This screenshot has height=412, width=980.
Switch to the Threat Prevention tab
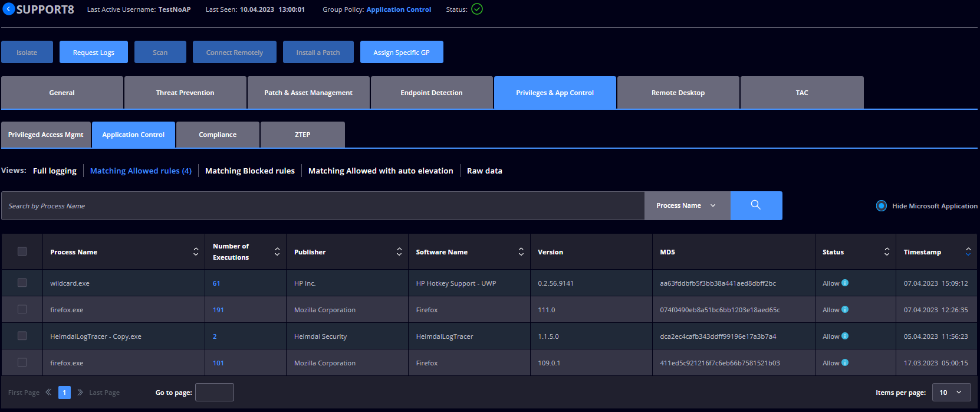pos(185,93)
